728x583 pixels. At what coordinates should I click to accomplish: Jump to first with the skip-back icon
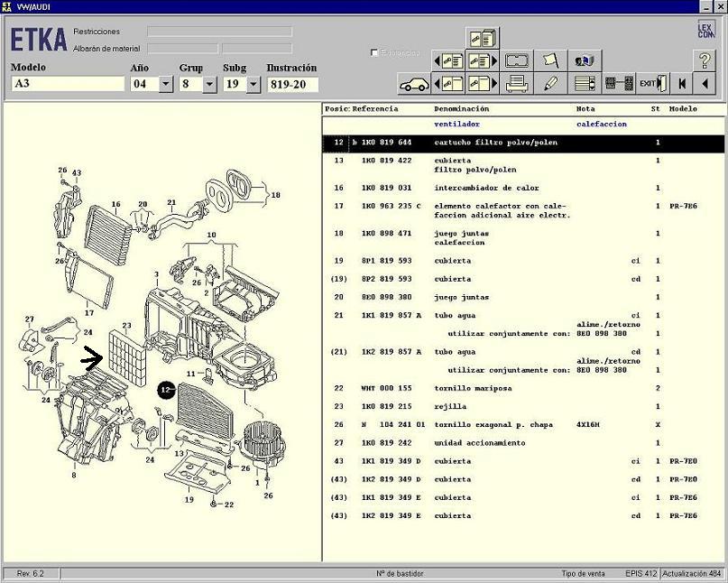[x=682, y=84]
